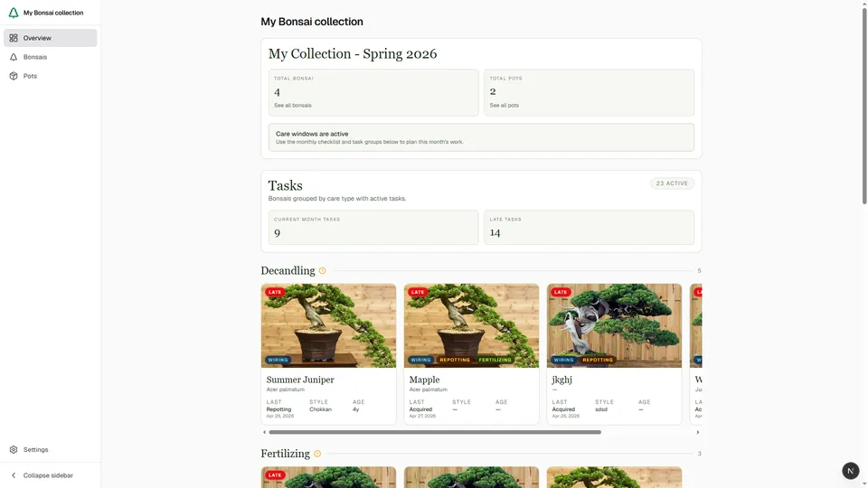This screenshot has height=488, width=868.
Task: Click the Collapse sidebar chevron icon
Action: (x=14, y=475)
